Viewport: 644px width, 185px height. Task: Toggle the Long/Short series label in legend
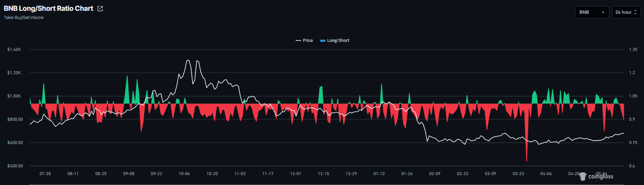point(338,41)
